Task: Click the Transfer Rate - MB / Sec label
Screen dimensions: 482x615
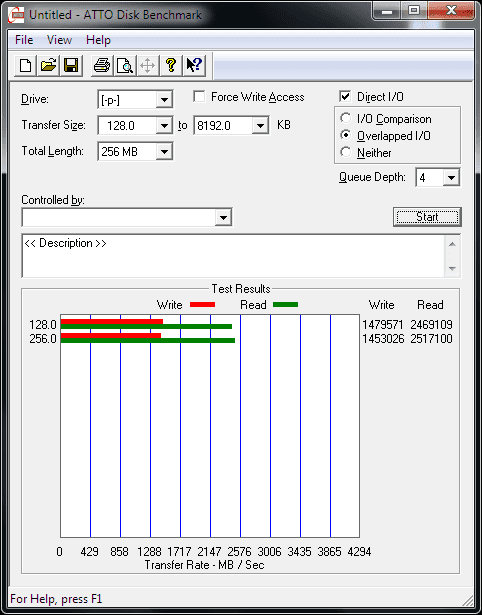Action: tap(204, 565)
